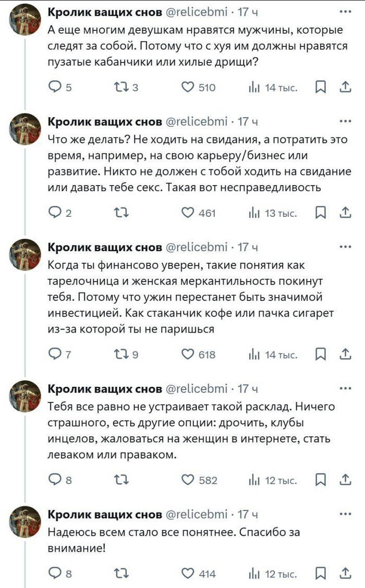Reply to the tweet with 5 comments
Image resolution: width=365 pixels, height=588 pixels.
click(x=55, y=88)
